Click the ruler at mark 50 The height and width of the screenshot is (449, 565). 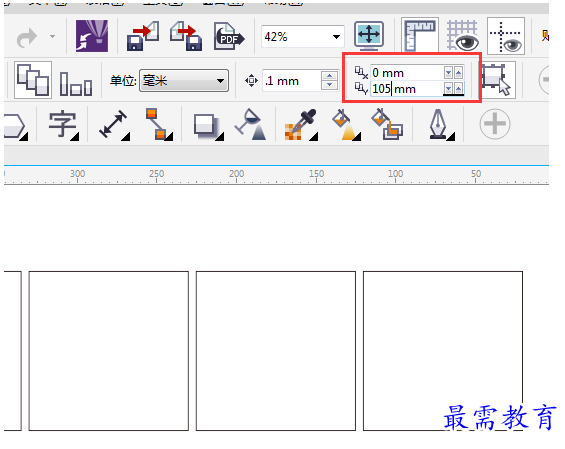(x=476, y=174)
